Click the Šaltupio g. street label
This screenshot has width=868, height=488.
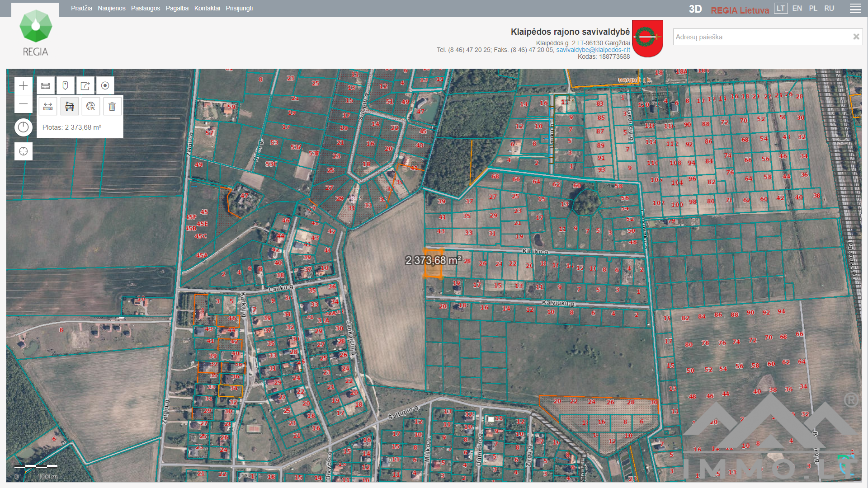pos(404,413)
